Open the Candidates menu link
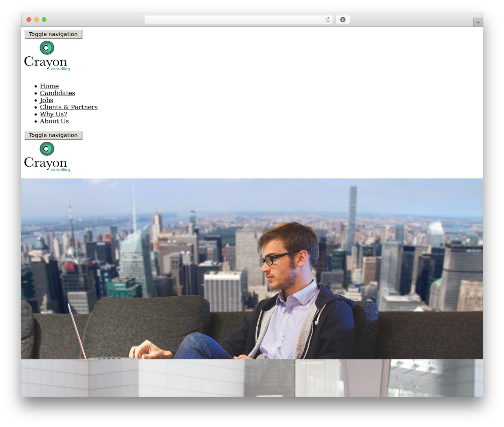The image size is (504, 427). 57,93
